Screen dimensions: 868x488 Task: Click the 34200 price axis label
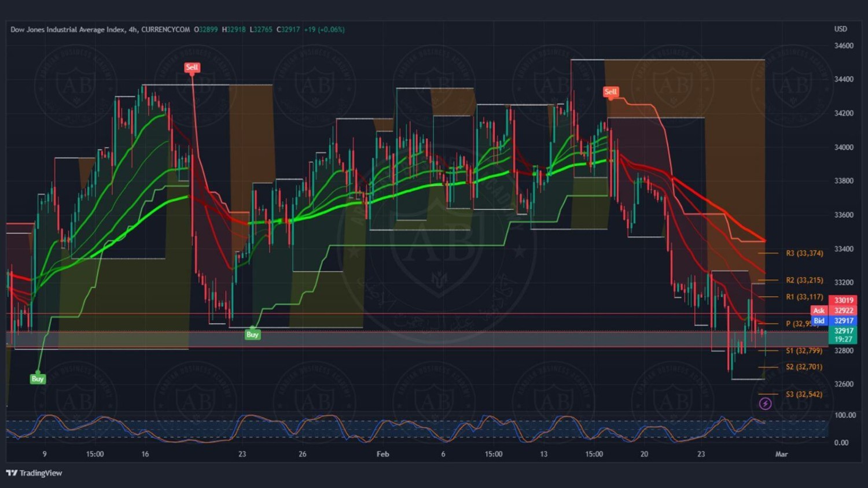click(x=843, y=113)
